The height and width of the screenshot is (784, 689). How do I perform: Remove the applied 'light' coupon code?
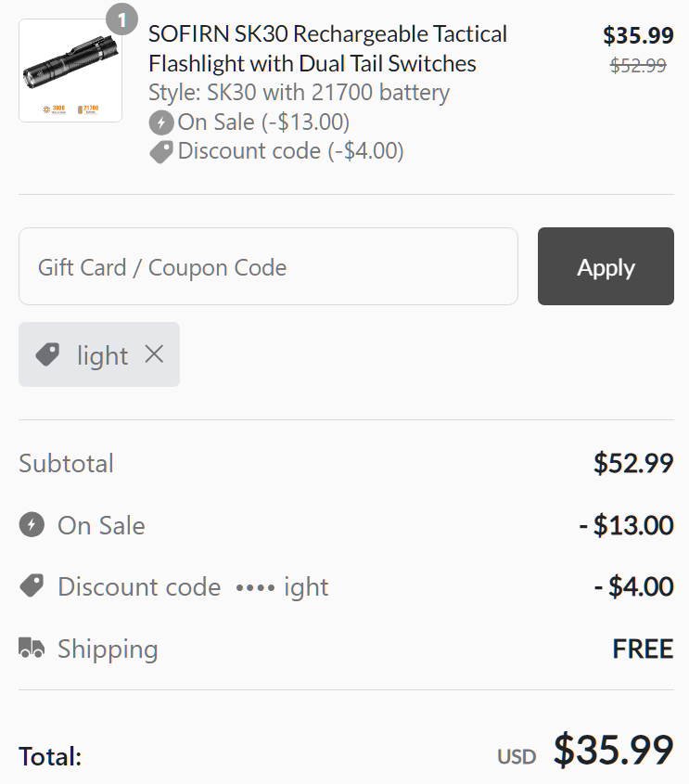tap(154, 354)
